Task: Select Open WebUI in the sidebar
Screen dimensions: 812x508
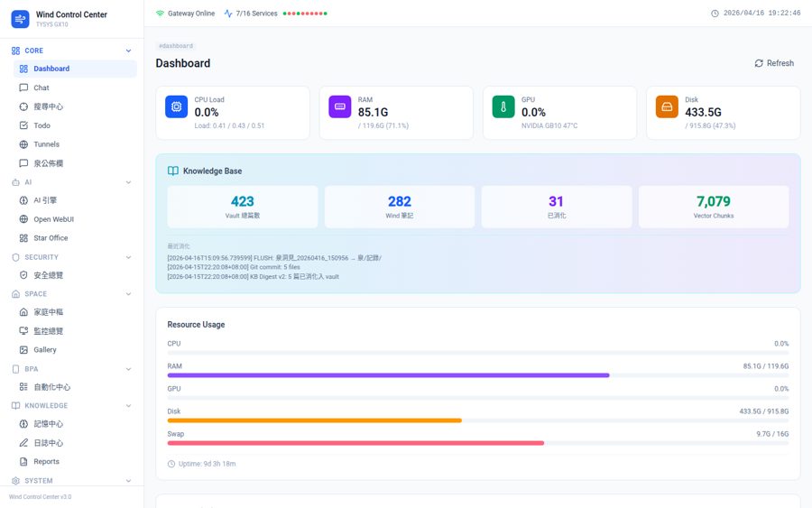Action: click(x=54, y=219)
